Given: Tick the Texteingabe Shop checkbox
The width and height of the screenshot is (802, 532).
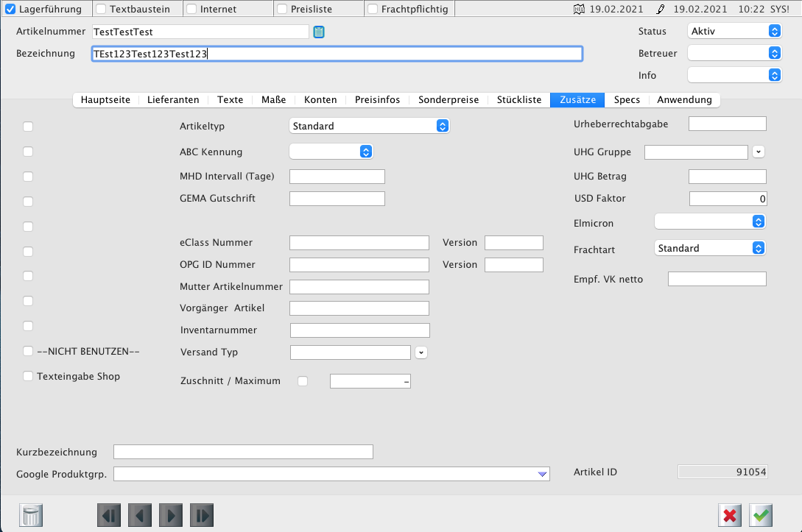Looking at the screenshot, I should coord(28,376).
